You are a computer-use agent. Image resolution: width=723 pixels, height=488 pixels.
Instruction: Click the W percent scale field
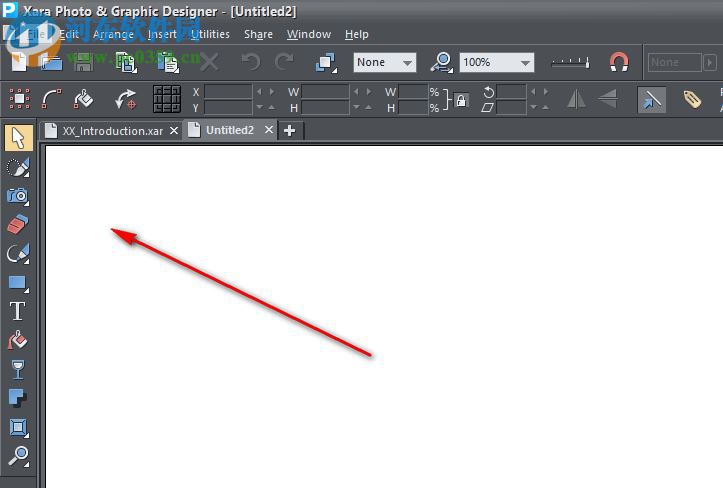pos(413,92)
